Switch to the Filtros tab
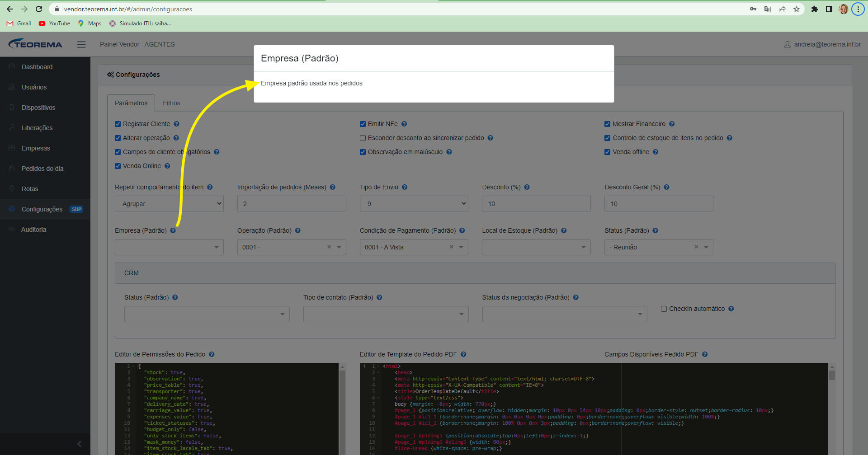Viewport: 868px width, 455px height. tap(171, 103)
